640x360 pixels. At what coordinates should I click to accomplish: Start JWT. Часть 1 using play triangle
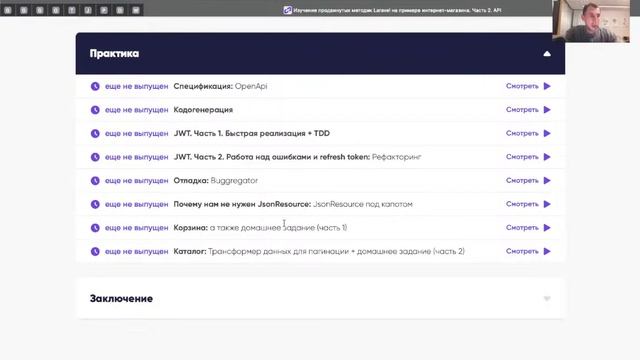[x=547, y=133]
